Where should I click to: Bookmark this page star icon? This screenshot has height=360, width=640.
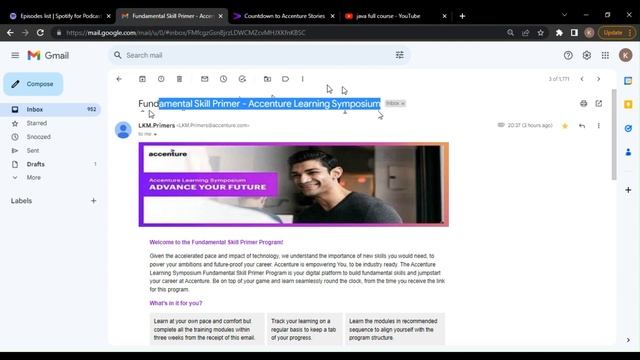540,33
